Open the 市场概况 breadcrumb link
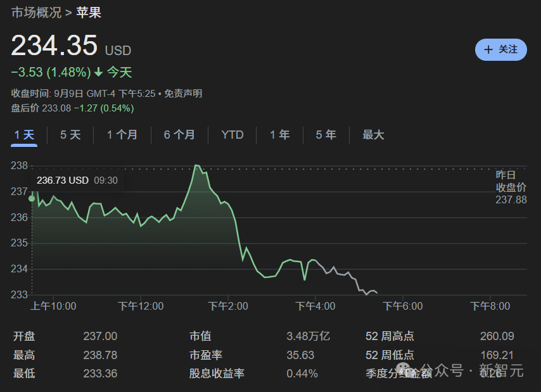Image resolution: width=541 pixels, height=392 pixels. [x=36, y=13]
